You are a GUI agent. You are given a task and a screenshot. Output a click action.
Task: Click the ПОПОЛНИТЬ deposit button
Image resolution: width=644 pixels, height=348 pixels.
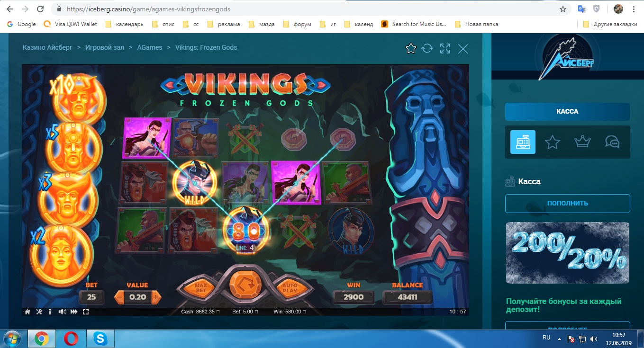[567, 203]
